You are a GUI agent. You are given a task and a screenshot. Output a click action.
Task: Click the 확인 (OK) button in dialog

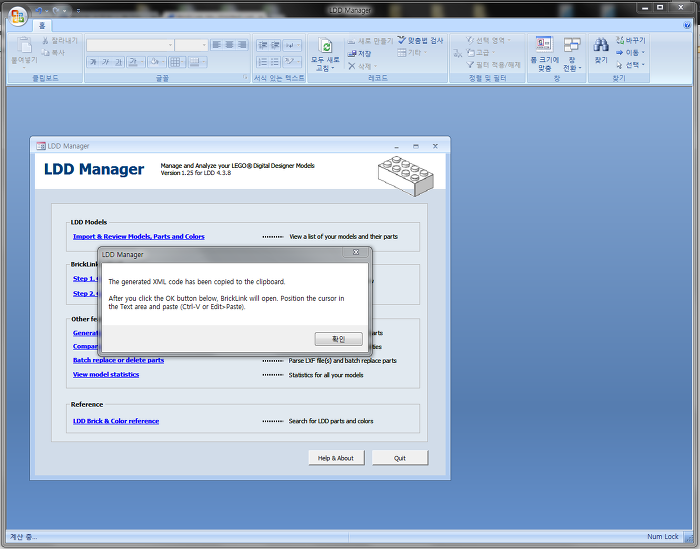point(338,339)
